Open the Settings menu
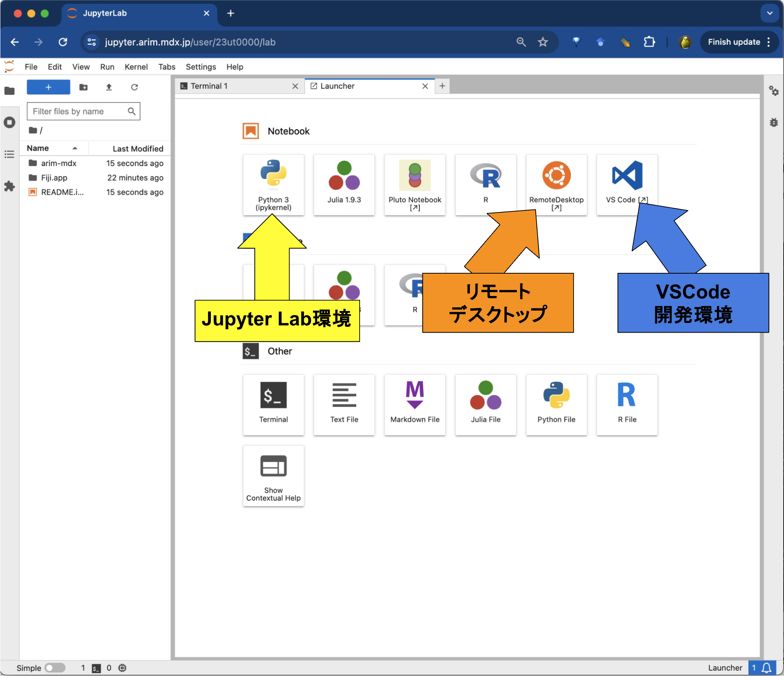784x676 pixels. 201,67
